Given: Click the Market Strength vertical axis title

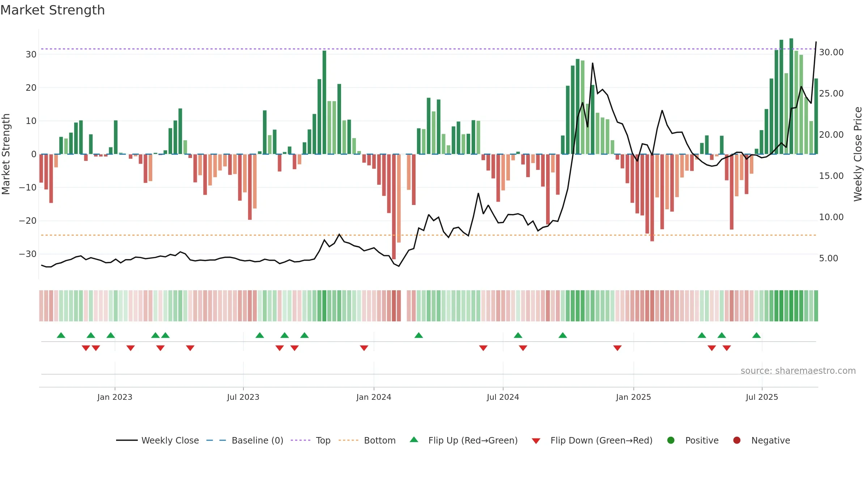Looking at the screenshot, I should click(6, 154).
